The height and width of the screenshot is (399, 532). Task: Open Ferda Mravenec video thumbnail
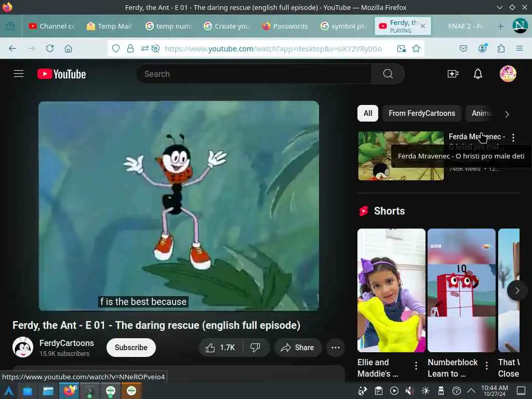pyautogui.click(x=401, y=156)
